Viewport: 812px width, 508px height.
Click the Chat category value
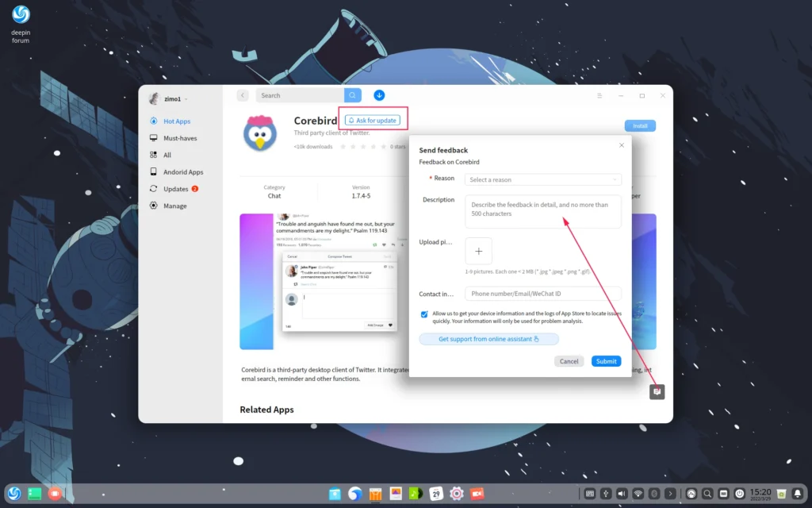[274, 196]
